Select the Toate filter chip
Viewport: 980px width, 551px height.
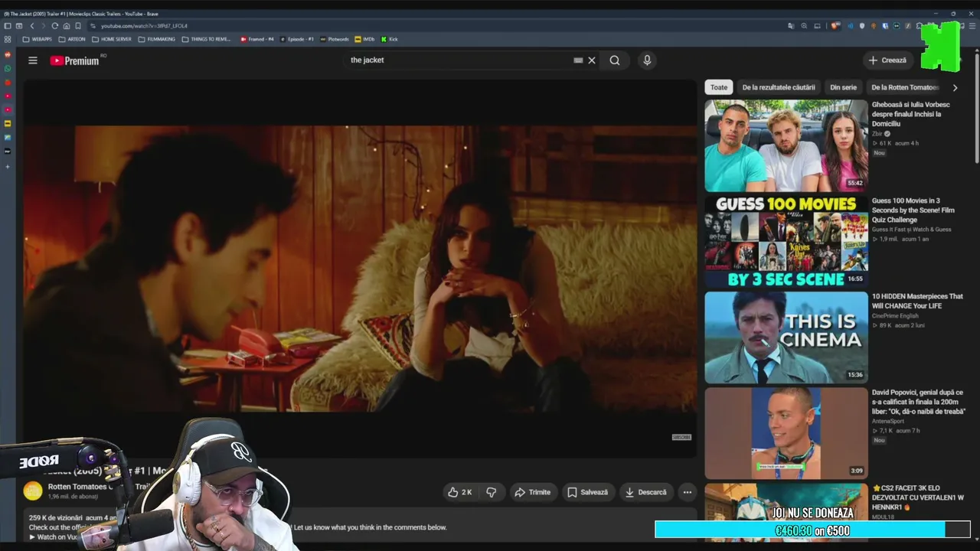719,87
